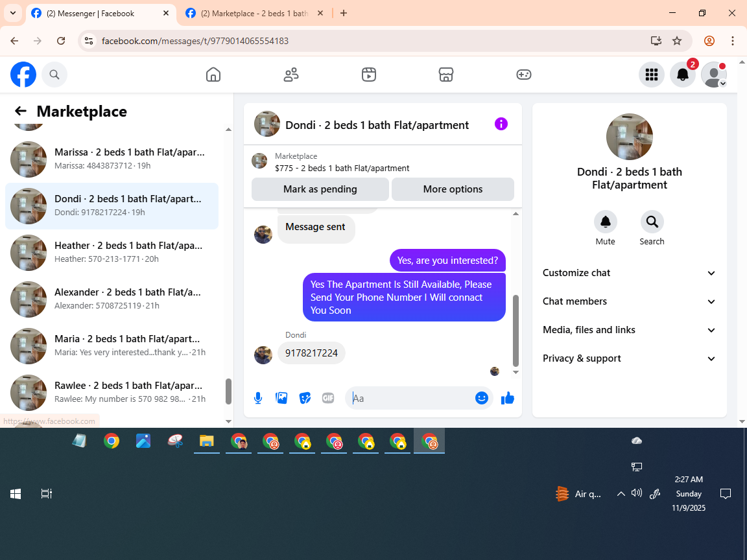Image resolution: width=747 pixels, height=560 pixels.
Task: Click the conversation list scrollbar thumb
Action: pos(228,391)
